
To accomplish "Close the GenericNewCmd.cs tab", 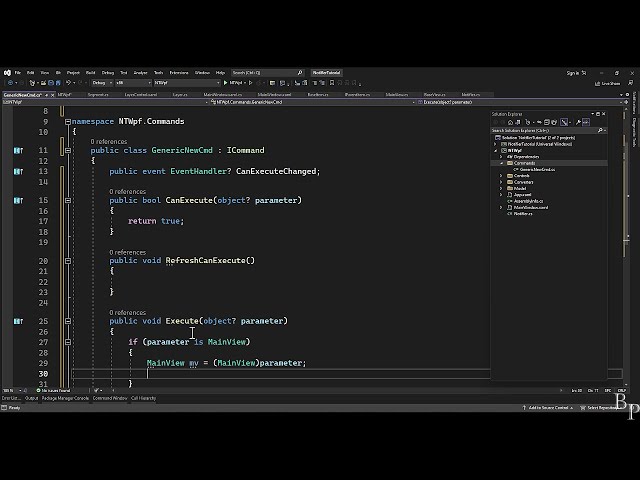I will [x=53, y=95].
